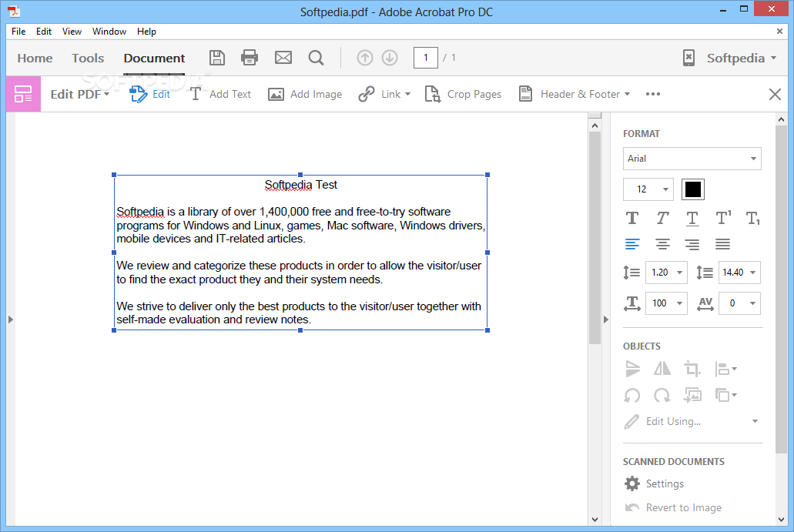Click the character spacing AV icon
Image resolution: width=794 pixels, height=532 pixels.
pyautogui.click(x=705, y=303)
